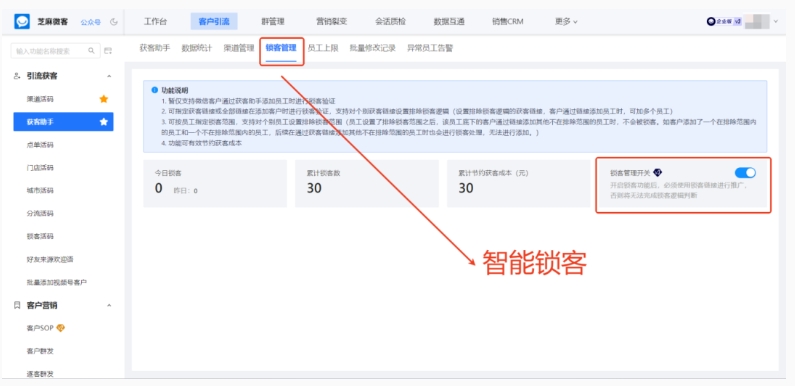
Task: Open the 群管理 top menu
Action: (273, 22)
